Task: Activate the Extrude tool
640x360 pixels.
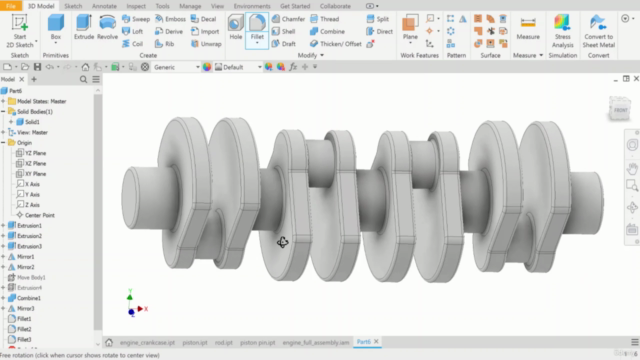Action: coord(84,27)
